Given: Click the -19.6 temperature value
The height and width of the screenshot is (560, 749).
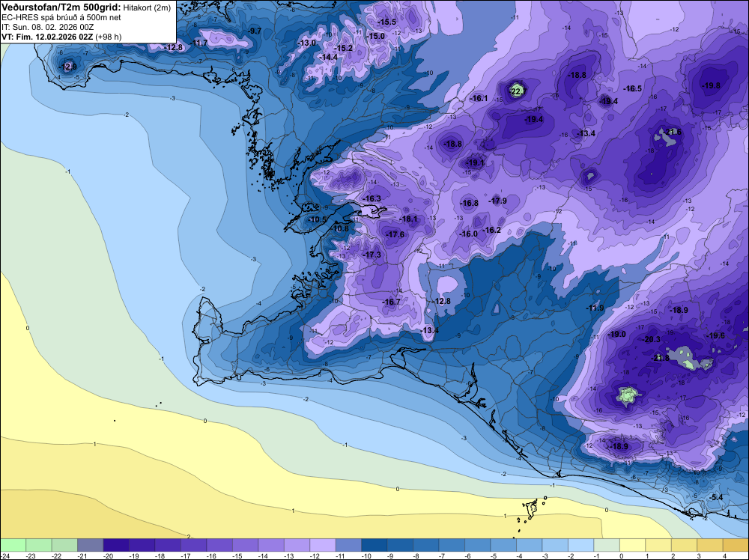Looking at the screenshot, I should click(x=715, y=336).
